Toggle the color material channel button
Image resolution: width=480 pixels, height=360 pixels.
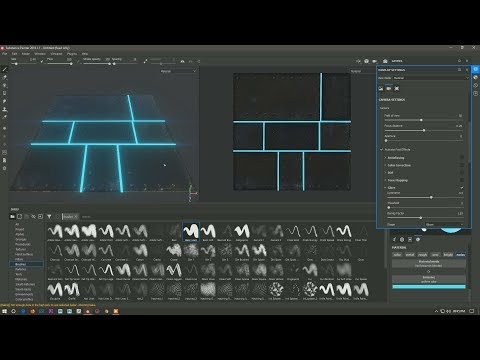point(397,255)
